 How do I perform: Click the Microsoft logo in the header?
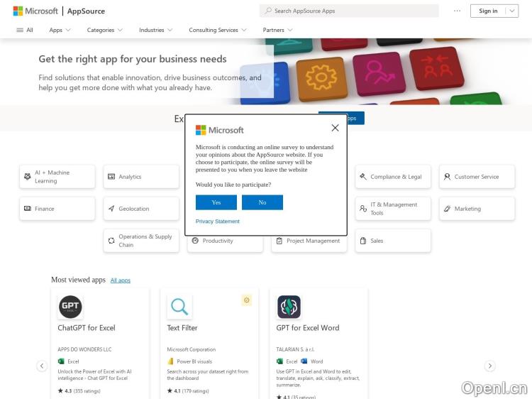click(35, 11)
